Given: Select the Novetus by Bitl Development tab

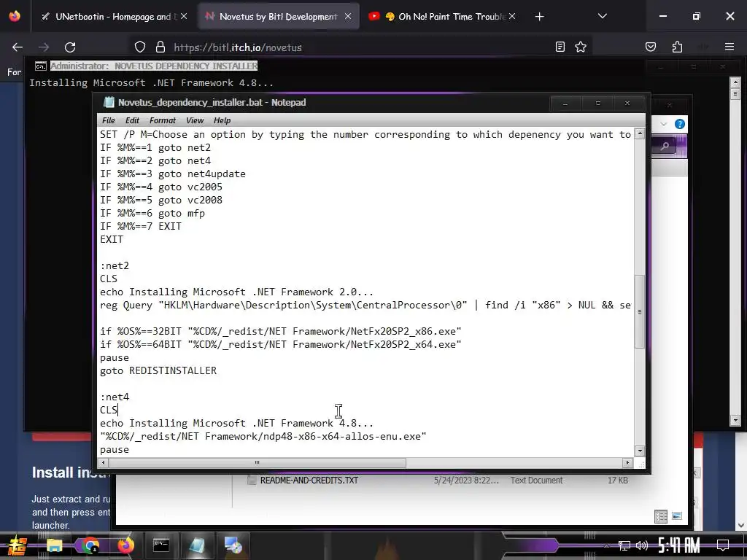Looking at the screenshot, I should click(x=278, y=17).
